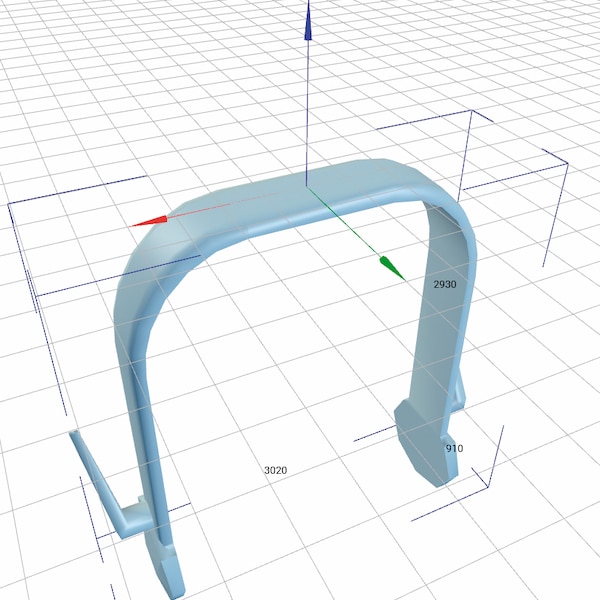Click the bounding box corner at top right
The width and height of the screenshot is (600, 600).
point(568,164)
